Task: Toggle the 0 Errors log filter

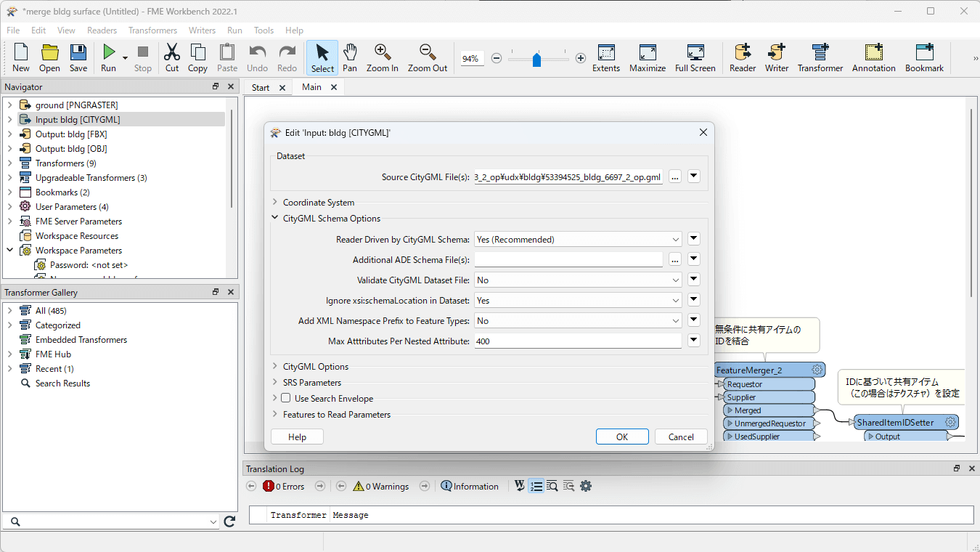Action: tap(284, 486)
